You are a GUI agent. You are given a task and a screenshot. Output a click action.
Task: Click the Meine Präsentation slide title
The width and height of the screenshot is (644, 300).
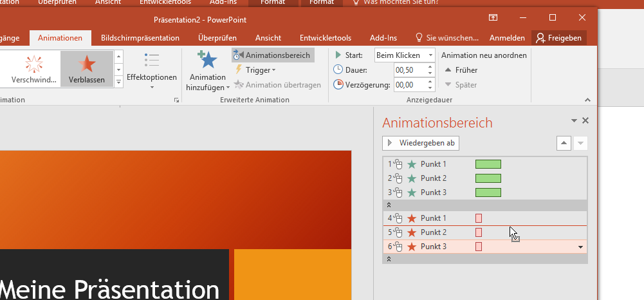[x=110, y=289]
